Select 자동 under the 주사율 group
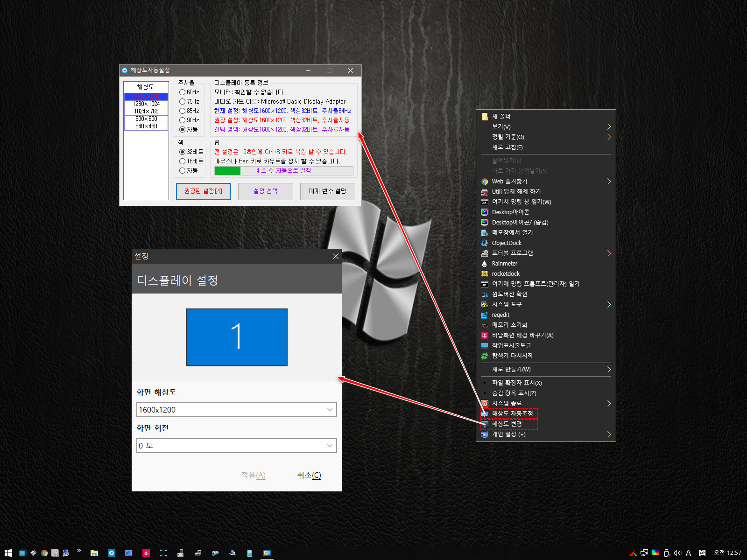The height and width of the screenshot is (560, 747). click(183, 130)
